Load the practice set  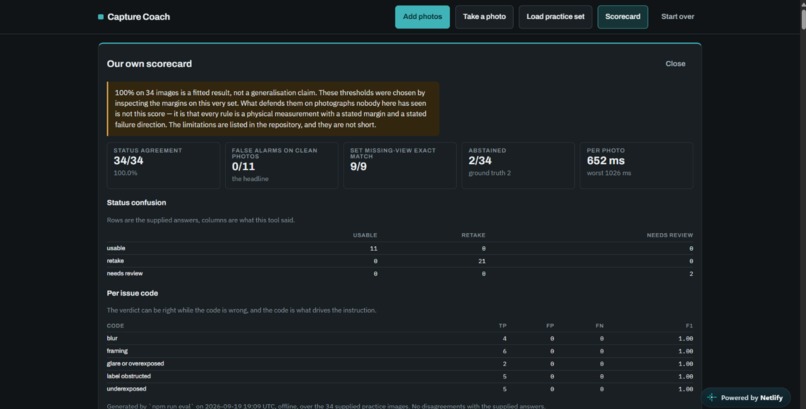[555, 17]
